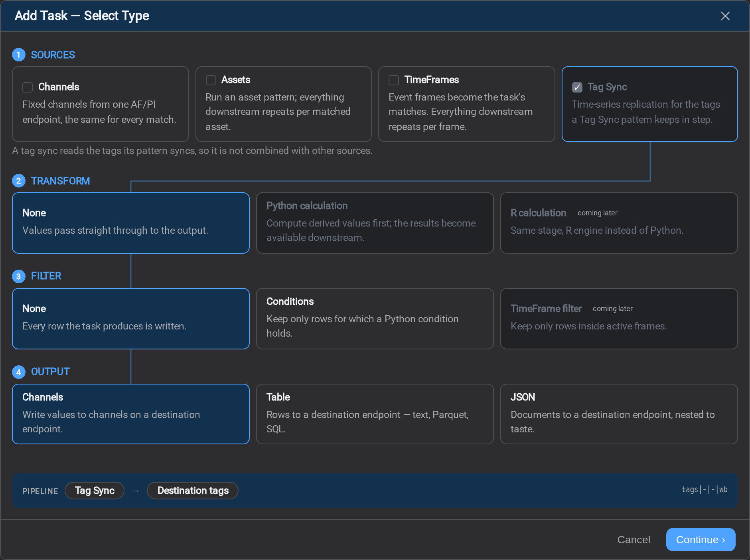Click the note 'A tag sync reads the tags'

pyautogui.click(x=192, y=151)
